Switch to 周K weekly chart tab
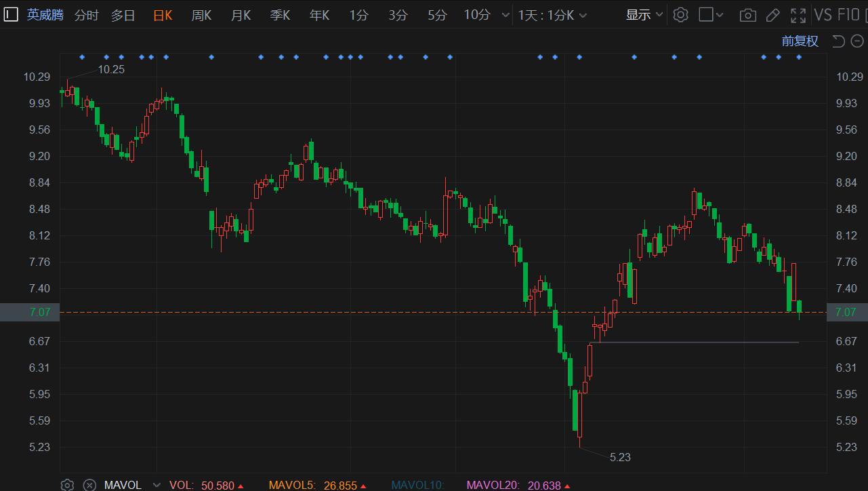868x491 pixels. (201, 15)
